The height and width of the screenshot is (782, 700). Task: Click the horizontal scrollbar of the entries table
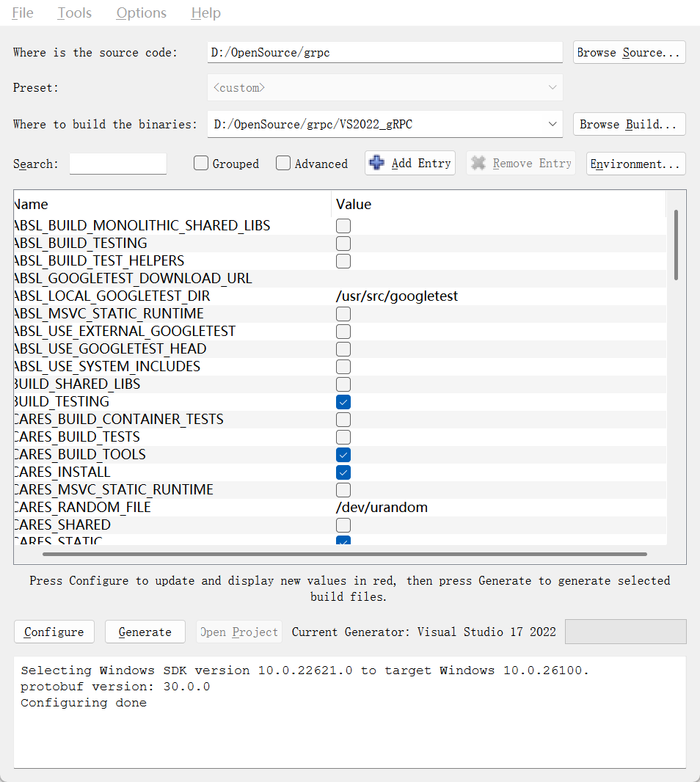click(345, 555)
